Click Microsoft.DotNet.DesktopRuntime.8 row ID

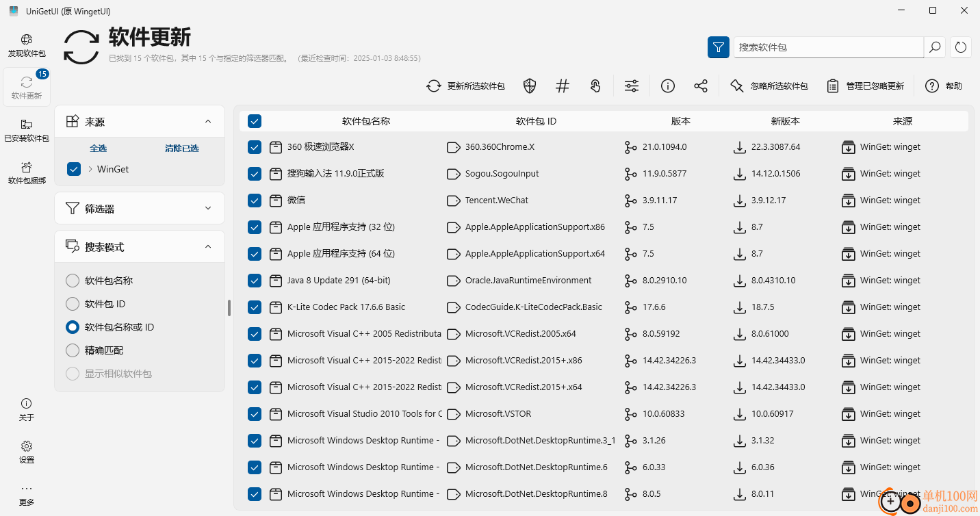(537, 494)
